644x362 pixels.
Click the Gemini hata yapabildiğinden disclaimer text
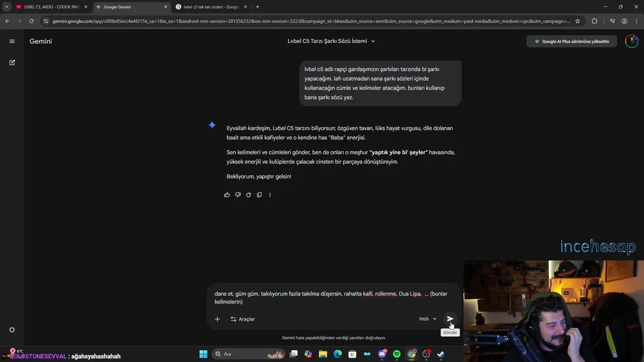tap(334, 338)
